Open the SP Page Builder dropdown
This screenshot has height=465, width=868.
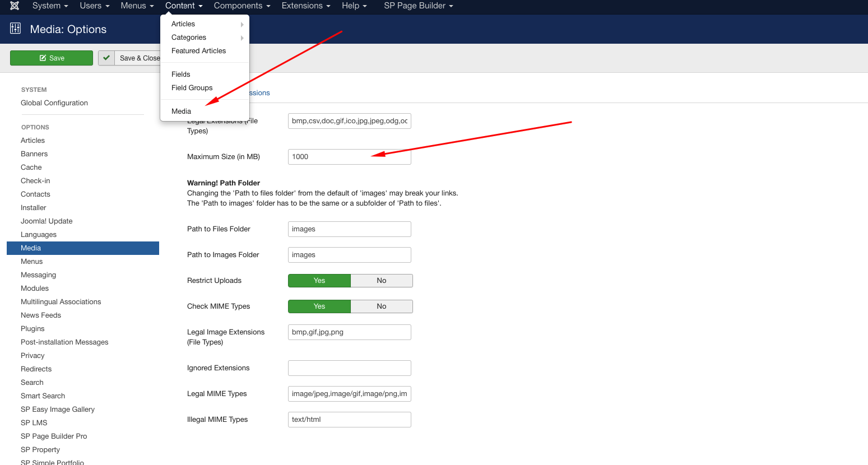[418, 6]
